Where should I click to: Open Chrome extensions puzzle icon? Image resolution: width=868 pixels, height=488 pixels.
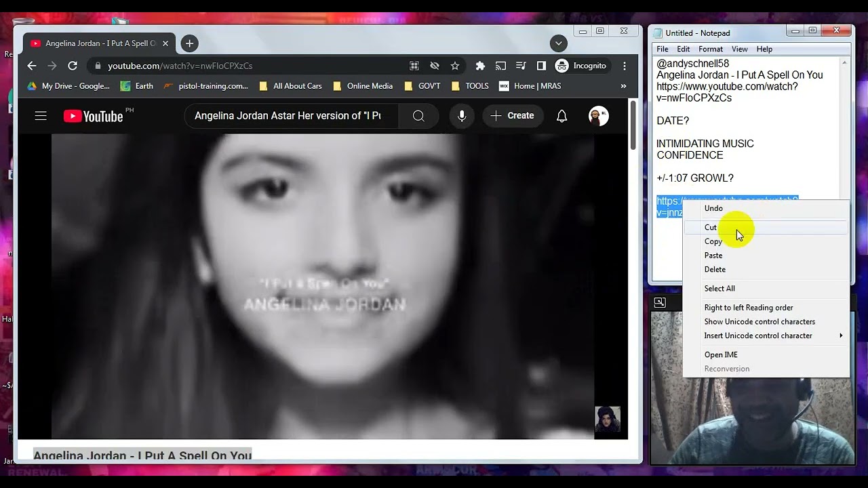pyautogui.click(x=480, y=66)
